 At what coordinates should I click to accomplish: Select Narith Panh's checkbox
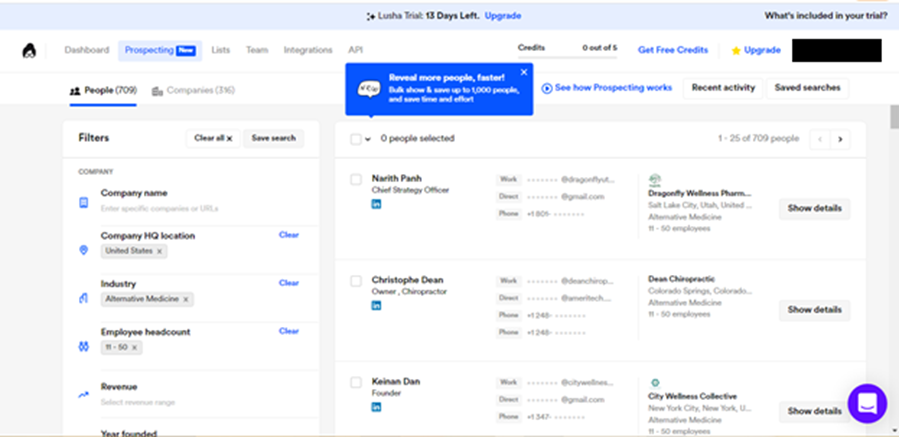click(356, 180)
